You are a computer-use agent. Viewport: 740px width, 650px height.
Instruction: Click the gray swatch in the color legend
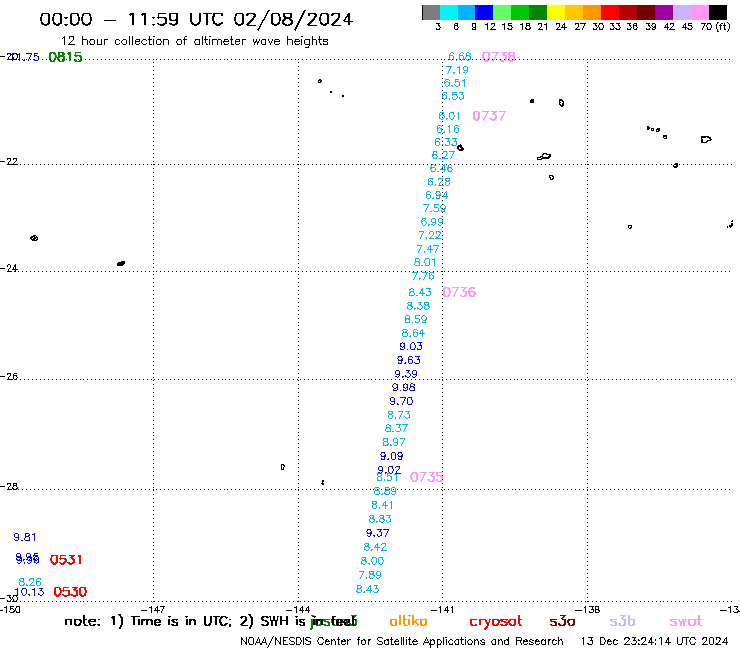pos(431,12)
